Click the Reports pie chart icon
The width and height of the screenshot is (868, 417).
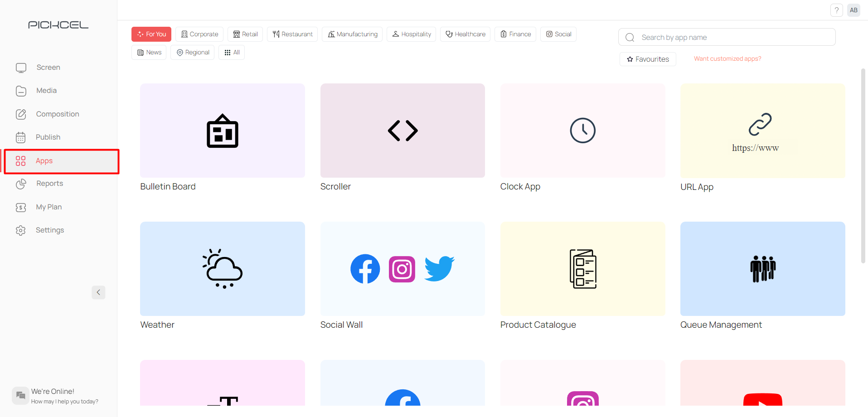click(x=21, y=184)
